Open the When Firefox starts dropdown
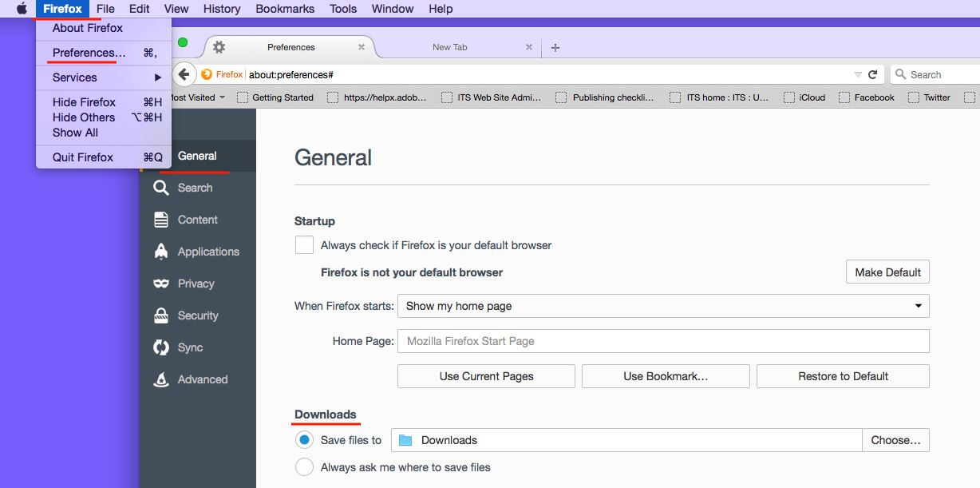Image resolution: width=980 pixels, height=488 pixels. click(x=663, y=306)
